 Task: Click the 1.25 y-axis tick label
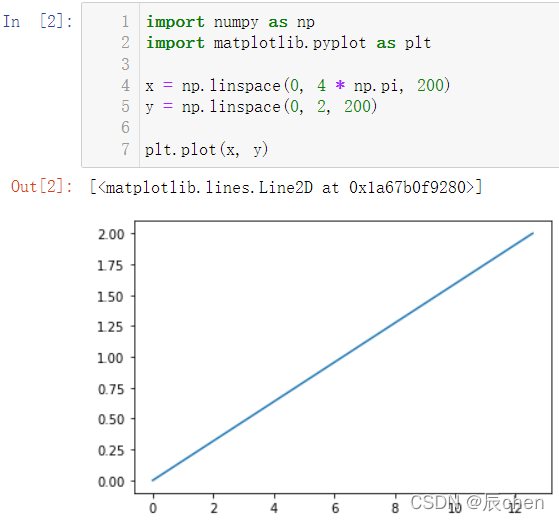[x=111, y=327]
